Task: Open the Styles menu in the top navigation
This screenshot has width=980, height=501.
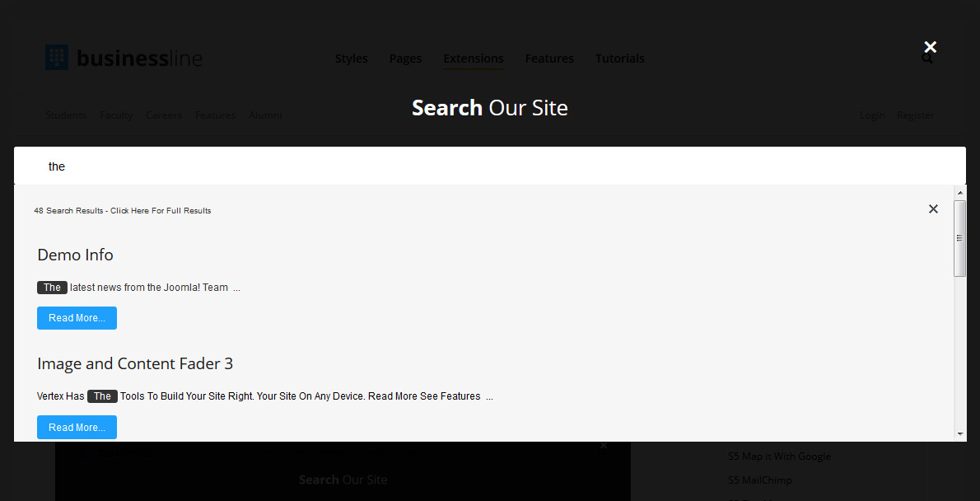Action: pos(351,59)
